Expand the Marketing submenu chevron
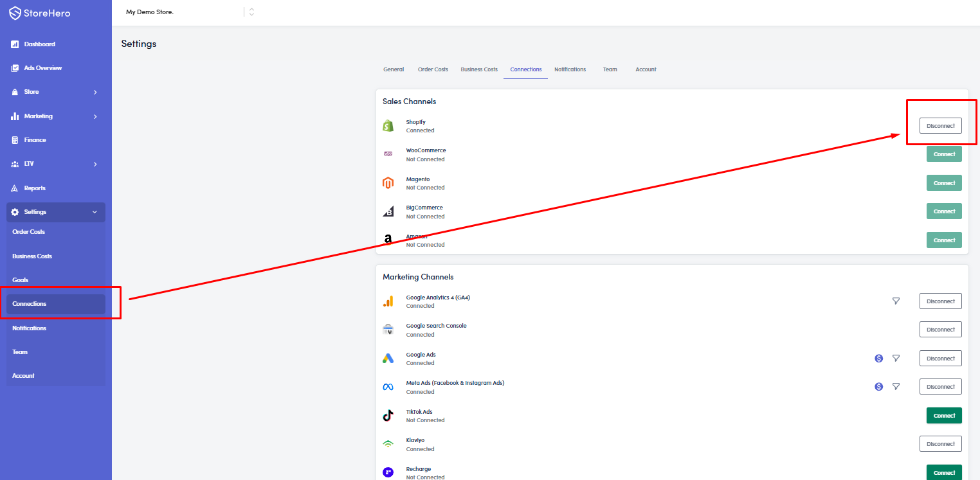The image size is (980, 480). point(95,116)
